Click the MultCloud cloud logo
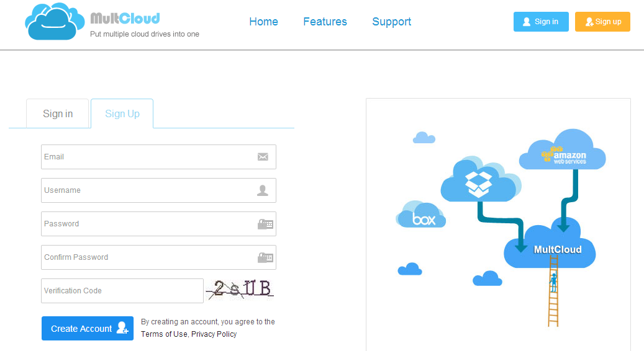This screenshot has height=351, width=644. (x=54, y=21)
